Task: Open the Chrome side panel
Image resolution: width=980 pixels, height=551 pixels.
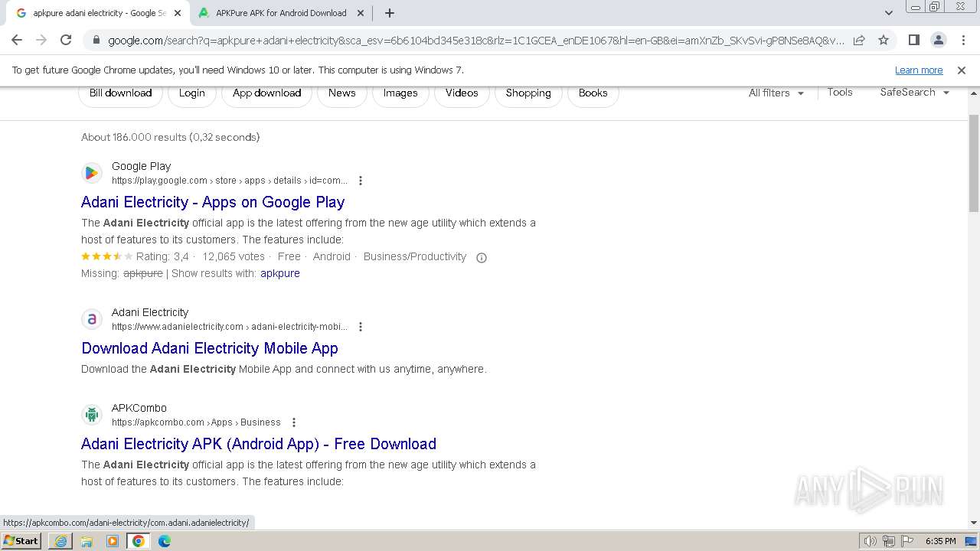Action: point(913,40)
